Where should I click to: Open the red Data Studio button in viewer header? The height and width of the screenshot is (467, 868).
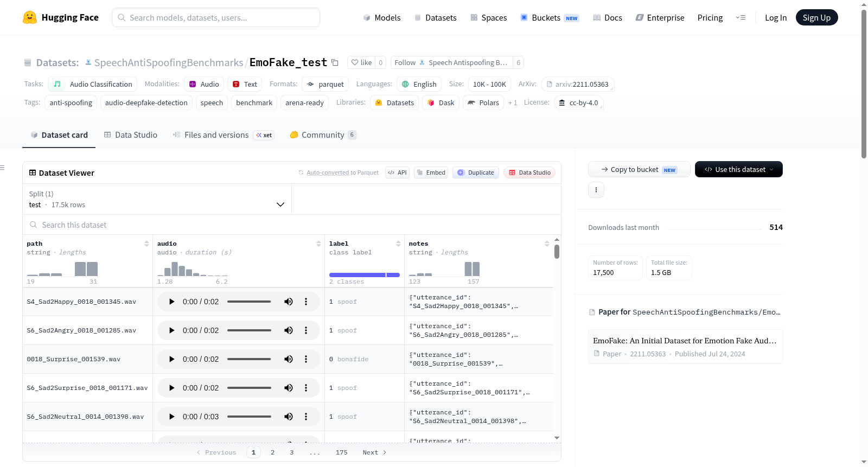click(529, 172)
